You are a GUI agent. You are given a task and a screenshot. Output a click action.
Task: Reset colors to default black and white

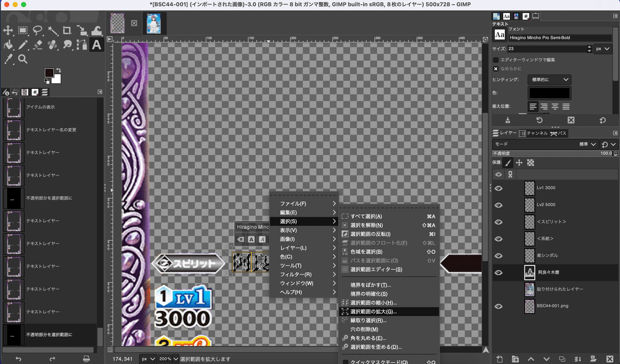(x=46, y=82)
